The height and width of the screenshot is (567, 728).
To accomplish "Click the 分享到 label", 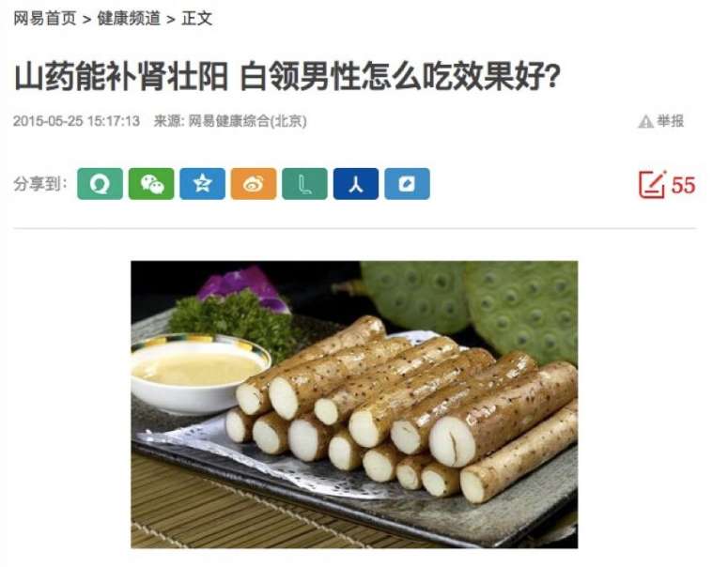I will pyautogui.click(x=40, y=184).
